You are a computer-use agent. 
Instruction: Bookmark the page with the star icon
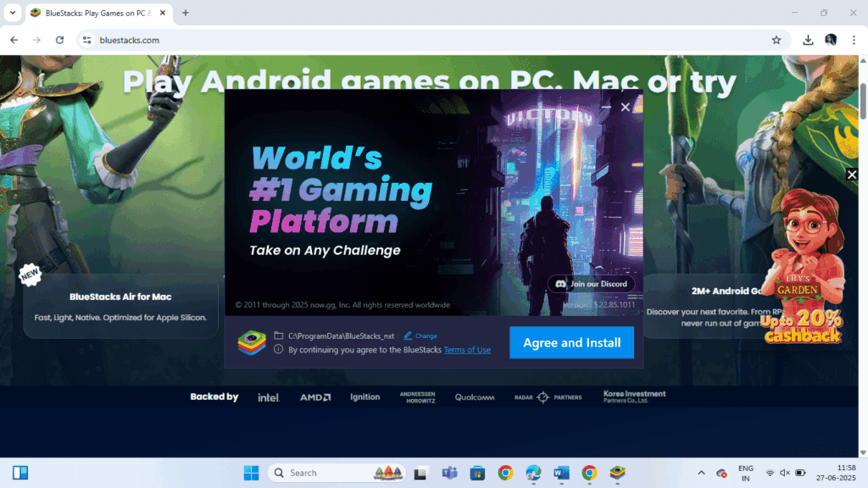[776, 40]
